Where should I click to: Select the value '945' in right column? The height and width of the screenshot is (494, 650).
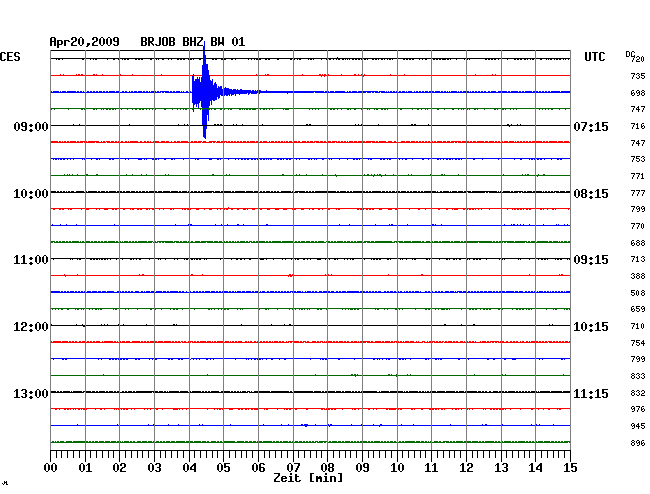(638, 426)
